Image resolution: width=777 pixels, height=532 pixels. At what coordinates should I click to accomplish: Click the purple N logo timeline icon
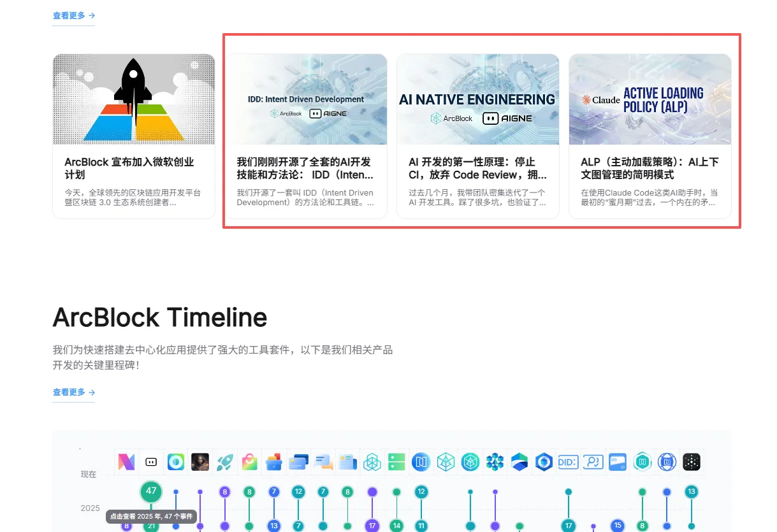(127, 462)
